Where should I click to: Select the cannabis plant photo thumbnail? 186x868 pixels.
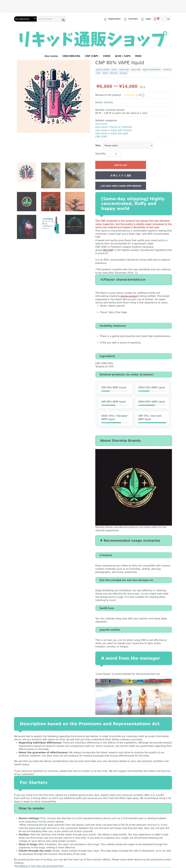75,202
